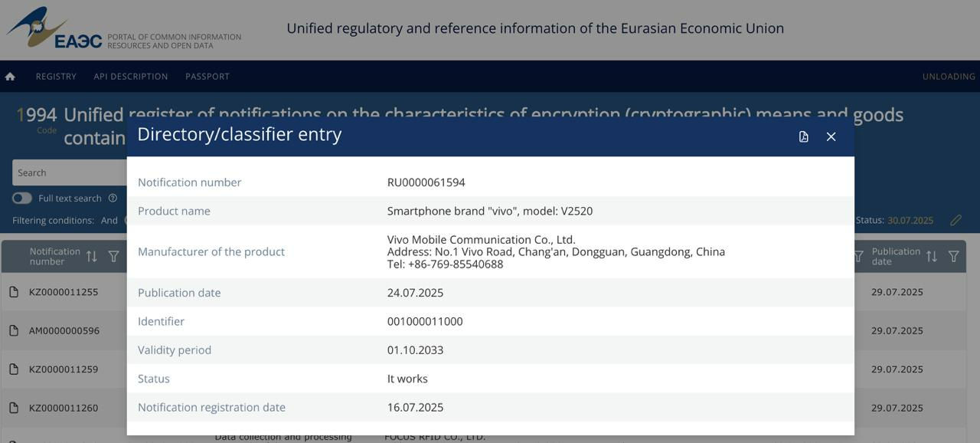The height and width of the screenshot is (443, 980).
Task: Click the EAEC portal logo
Action: pyautogui.click(x=54, y=28)
